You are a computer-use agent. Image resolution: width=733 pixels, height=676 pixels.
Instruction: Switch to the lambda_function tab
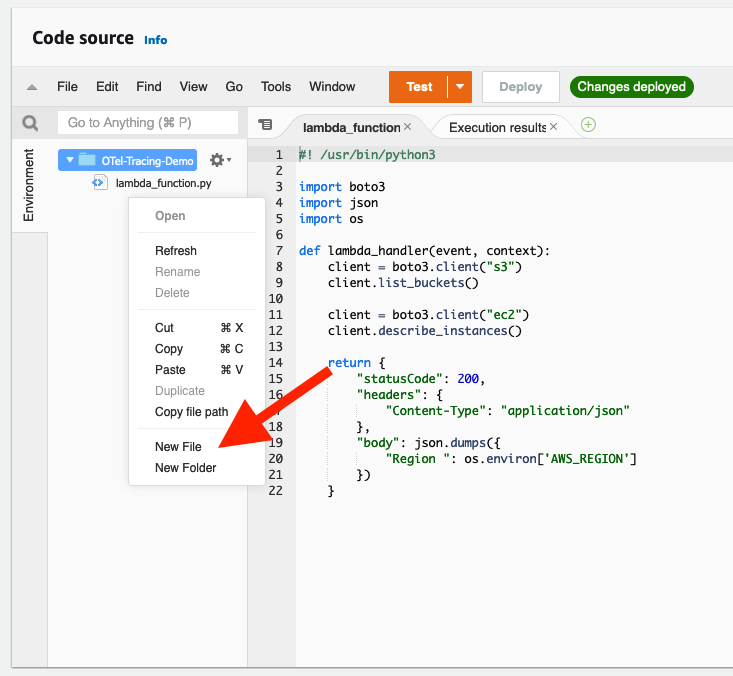(x=352, y=127)
